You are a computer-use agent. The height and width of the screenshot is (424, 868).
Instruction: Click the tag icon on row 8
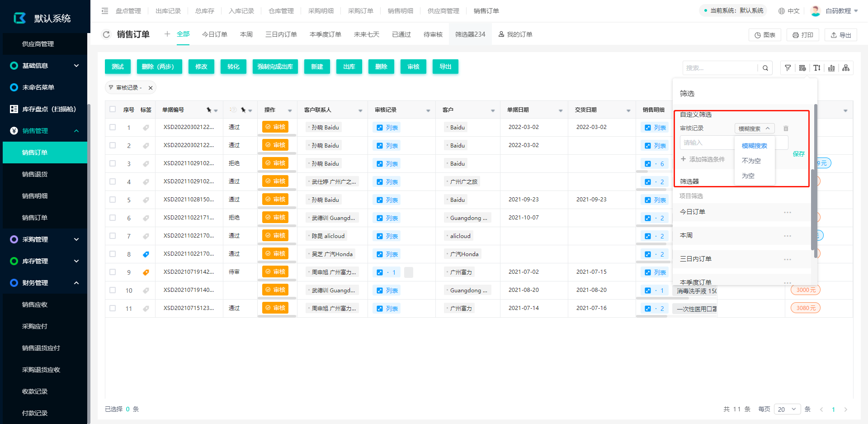146,254
